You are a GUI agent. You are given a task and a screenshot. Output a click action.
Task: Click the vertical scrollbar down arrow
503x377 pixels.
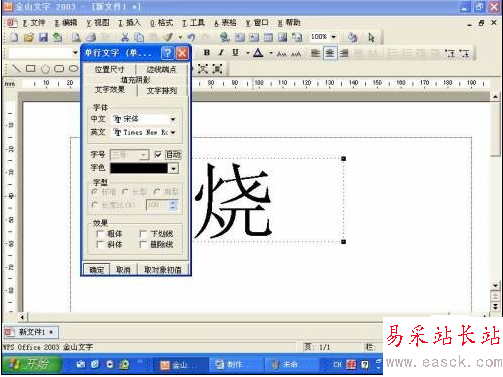tap(495, 285)
